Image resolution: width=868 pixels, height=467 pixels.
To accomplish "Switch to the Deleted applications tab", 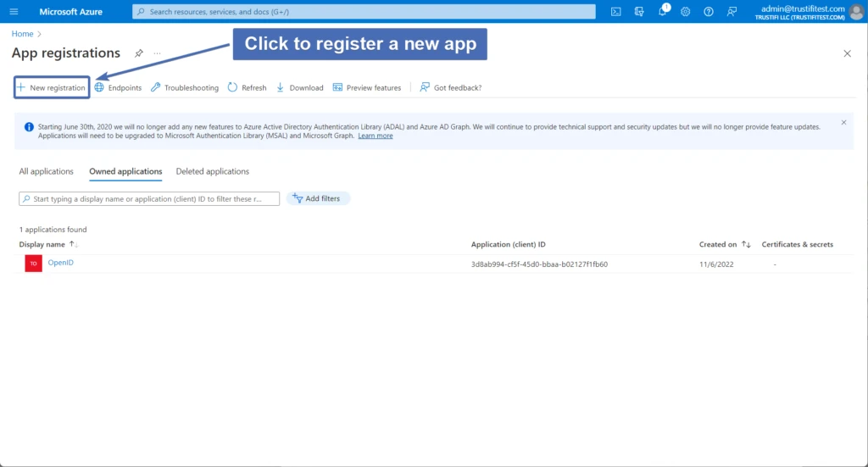I will [213, 171].
